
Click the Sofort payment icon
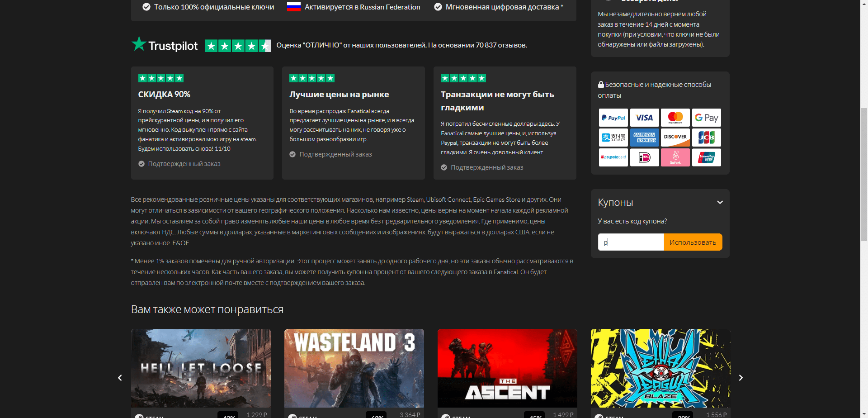click(x=675, y=157)
